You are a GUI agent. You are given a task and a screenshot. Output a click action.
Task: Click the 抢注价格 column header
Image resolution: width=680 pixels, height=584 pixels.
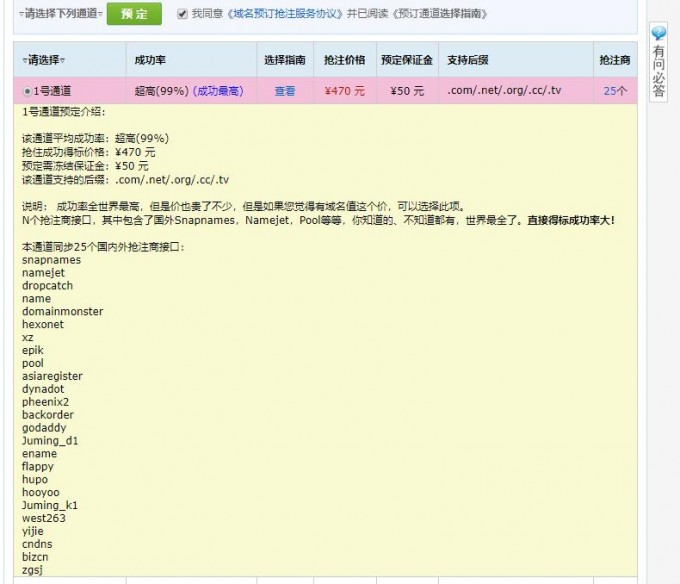345,60
